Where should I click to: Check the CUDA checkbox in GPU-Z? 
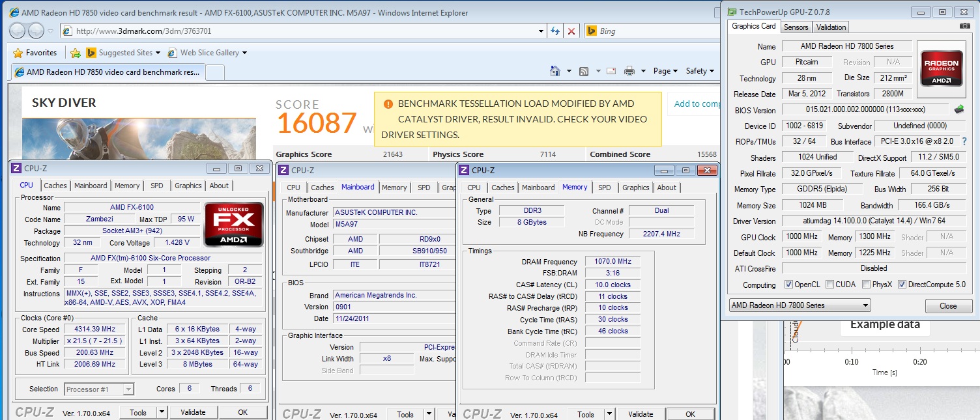829,285
